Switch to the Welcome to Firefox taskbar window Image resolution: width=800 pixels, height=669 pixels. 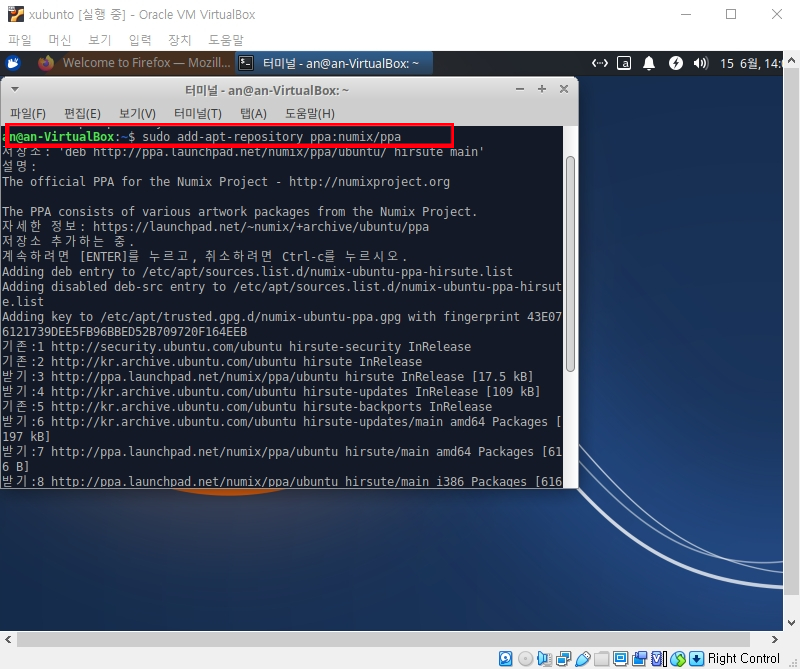coord(134,63)
